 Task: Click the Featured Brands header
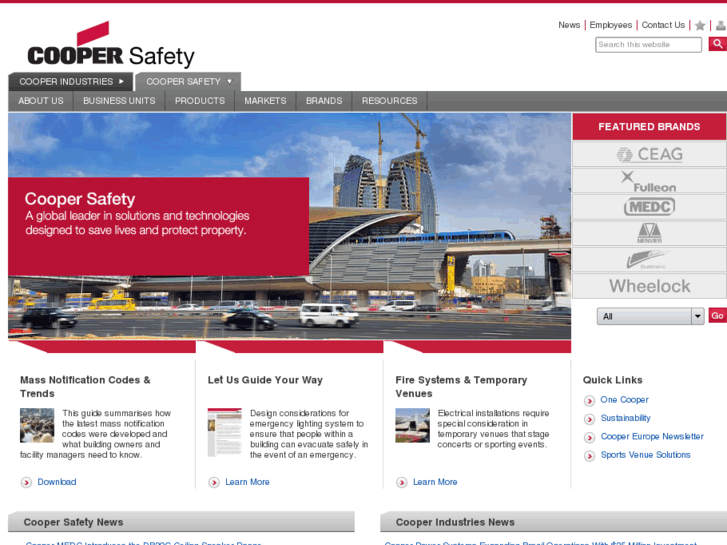pyautogui.click(x=649, y=127)
